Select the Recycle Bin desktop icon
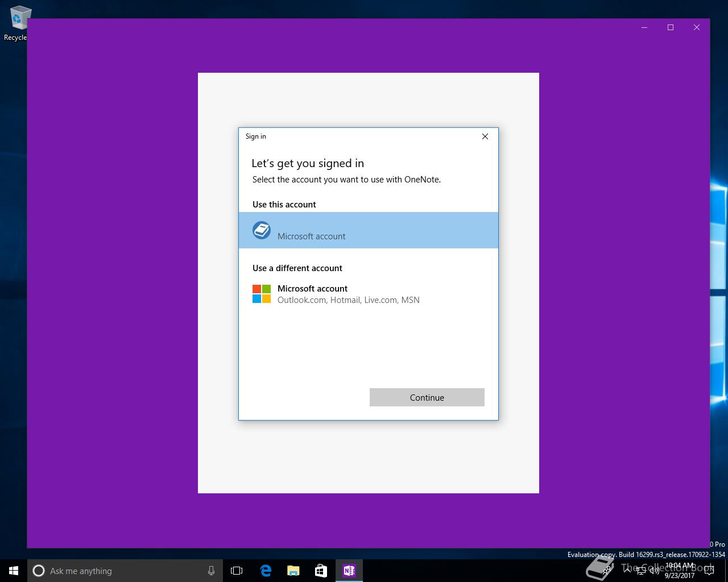Viewport: 728px width, 582px height. pos(17,23)
